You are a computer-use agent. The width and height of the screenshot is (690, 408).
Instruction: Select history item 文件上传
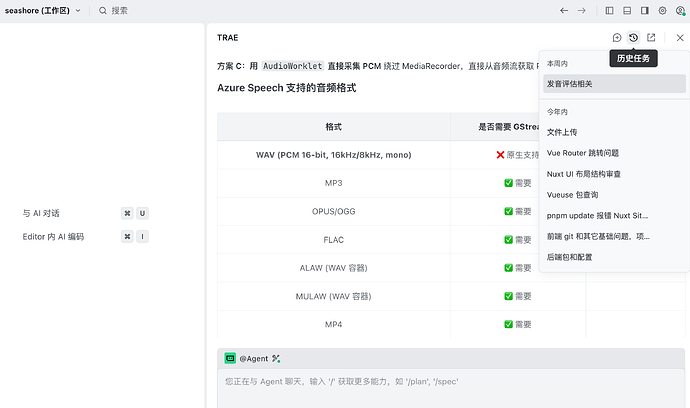[x=614, y=132]
